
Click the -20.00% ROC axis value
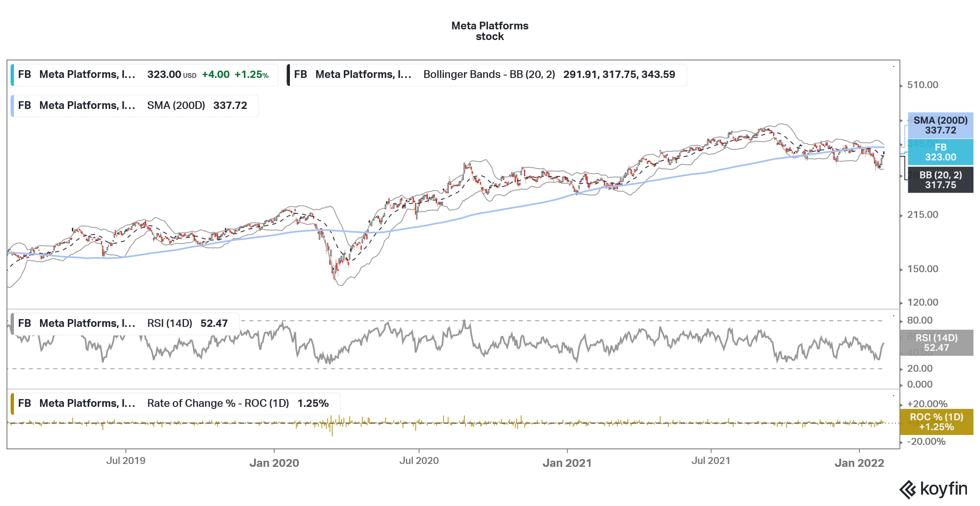click(926, 442)
